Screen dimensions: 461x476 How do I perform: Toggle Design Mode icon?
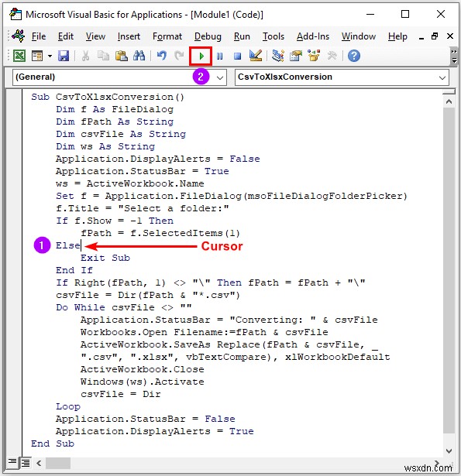[256, 57]
